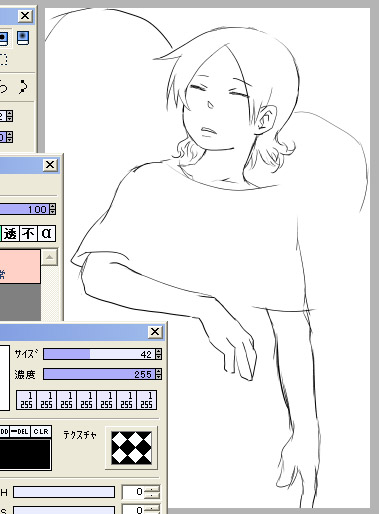Screen dimensions: 379x514
Task: Click the white brush preview box
Action: point(4,377)
